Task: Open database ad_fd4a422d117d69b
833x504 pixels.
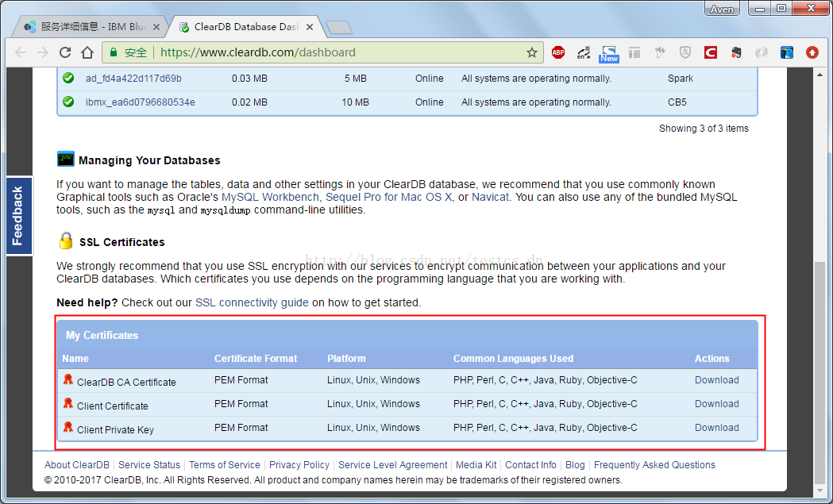Action: [x=134, y=79]
